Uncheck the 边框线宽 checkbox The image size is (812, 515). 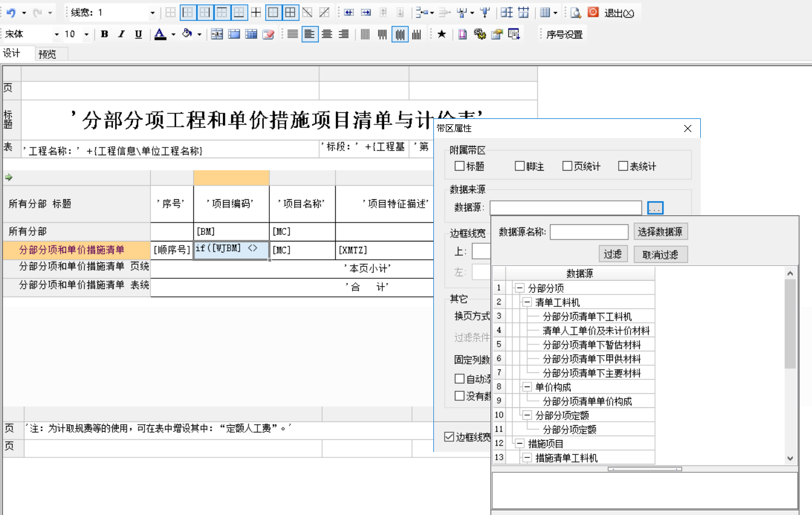(x=449, y=437)
